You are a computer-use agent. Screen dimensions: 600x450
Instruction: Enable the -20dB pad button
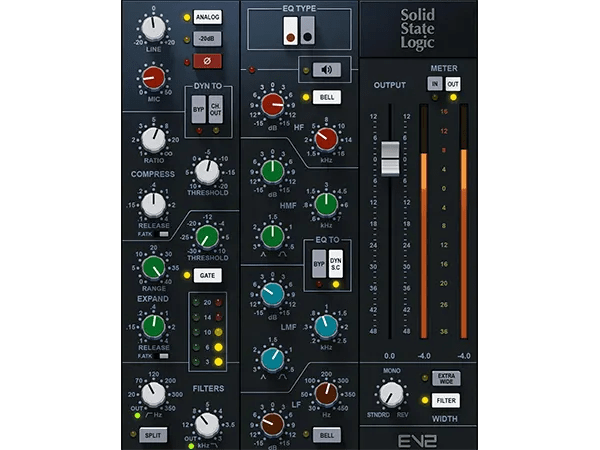tap(207, 39)
